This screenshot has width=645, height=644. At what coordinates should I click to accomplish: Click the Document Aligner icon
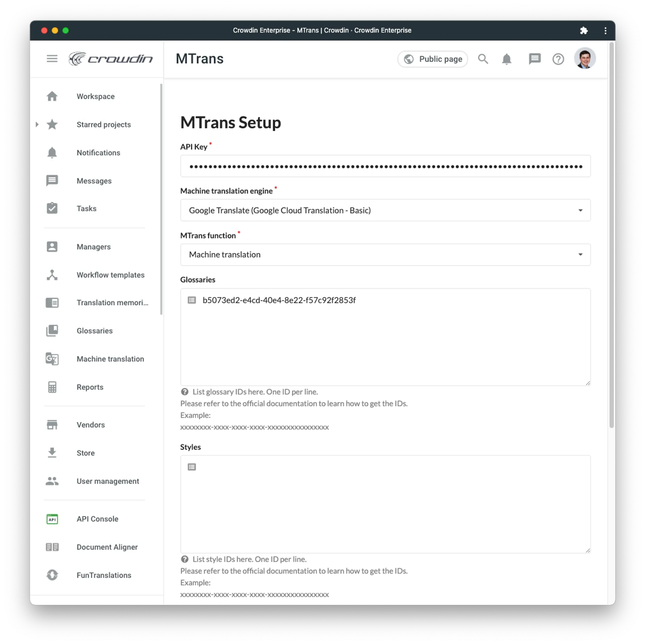coord(52,547)
